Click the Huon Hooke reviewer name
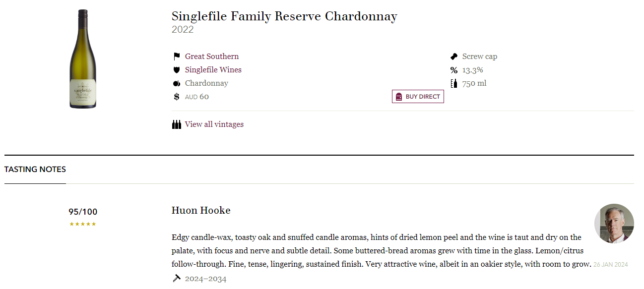644x289 pixels. [201, 210]
